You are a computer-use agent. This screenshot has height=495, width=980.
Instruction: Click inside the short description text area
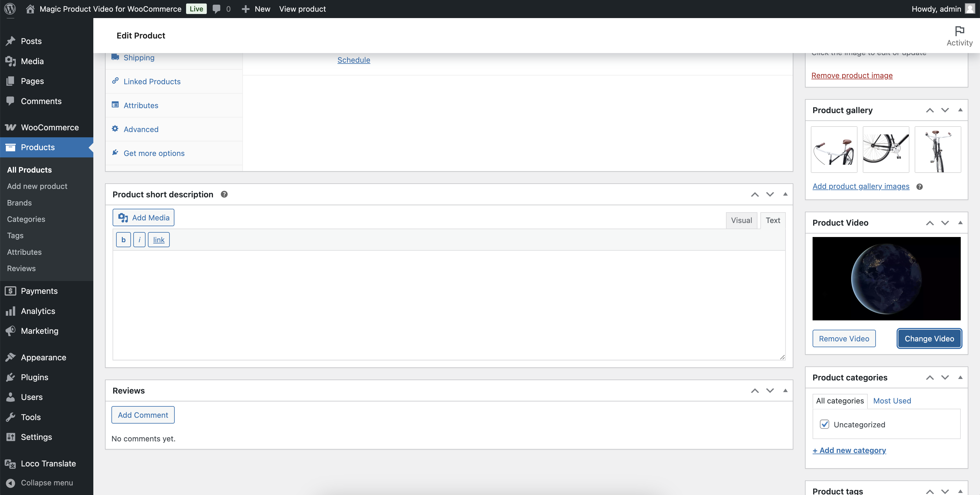[x=449, y=305]
